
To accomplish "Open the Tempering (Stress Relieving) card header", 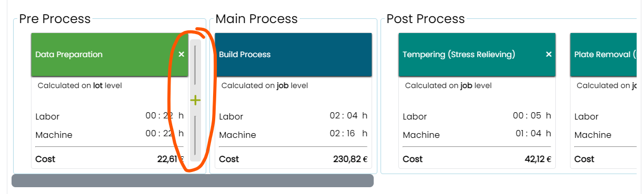I will click(477, 55).
